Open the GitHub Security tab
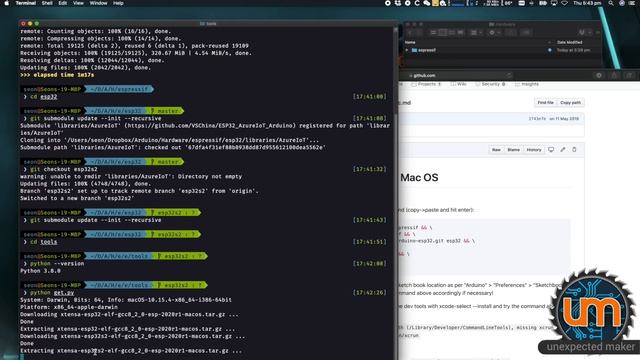Image resolution: width=640 pixels, height=360 pixels. click(490, 84)
